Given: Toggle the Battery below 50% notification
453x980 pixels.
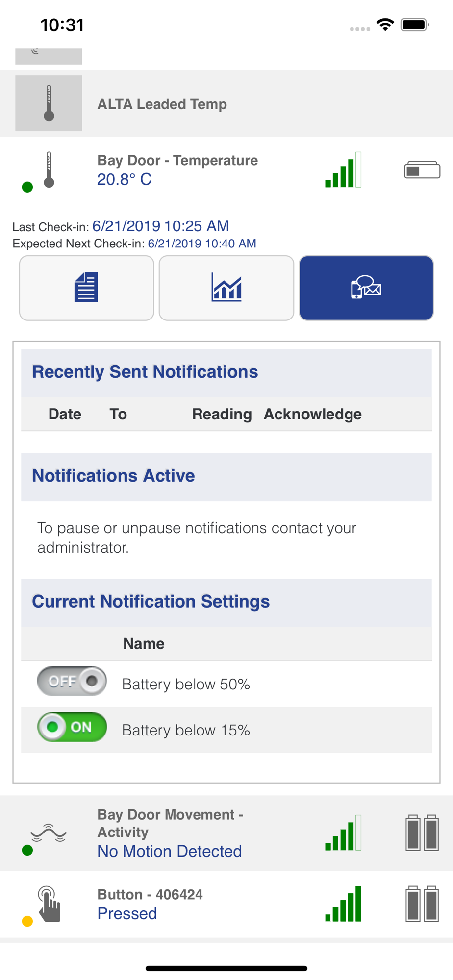Looking at the screenshot, I should [72, 681].
